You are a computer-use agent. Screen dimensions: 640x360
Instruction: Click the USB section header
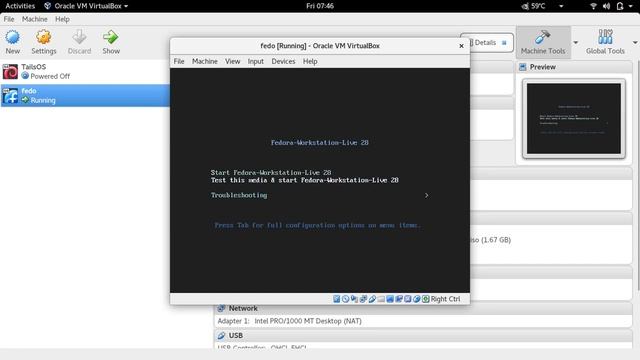pos(423,336)
